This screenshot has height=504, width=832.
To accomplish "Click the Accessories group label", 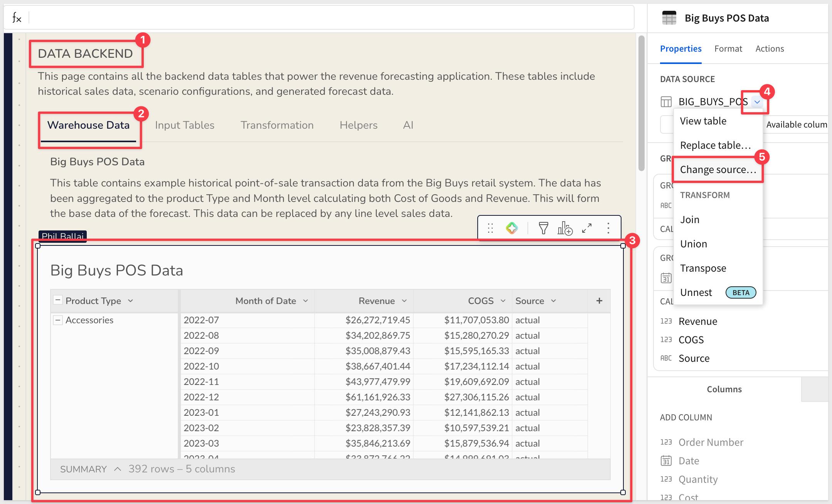I will (89, 320).
